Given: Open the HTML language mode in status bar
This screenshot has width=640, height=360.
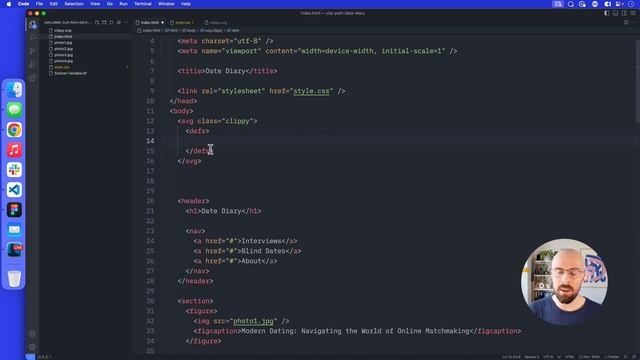Looking at the screenshot, I should [569, 357].
